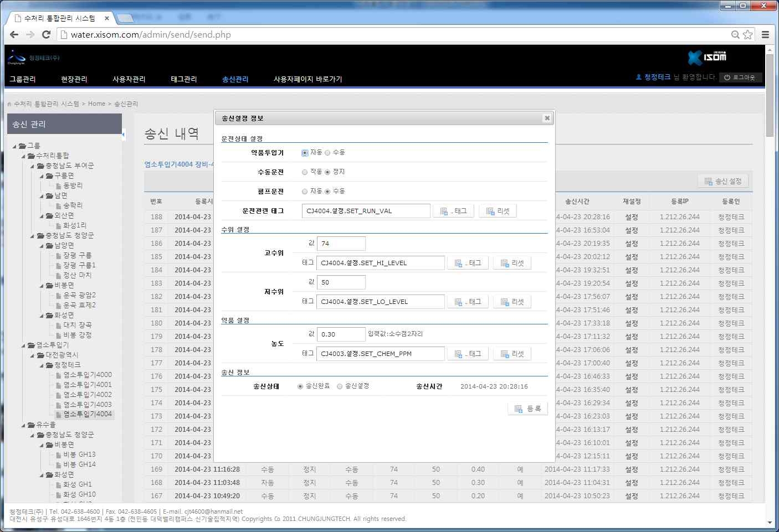Select 염소투입기4004 in the tree
Image resolution: width=779 pixels, height=532 pixels.
88,414
